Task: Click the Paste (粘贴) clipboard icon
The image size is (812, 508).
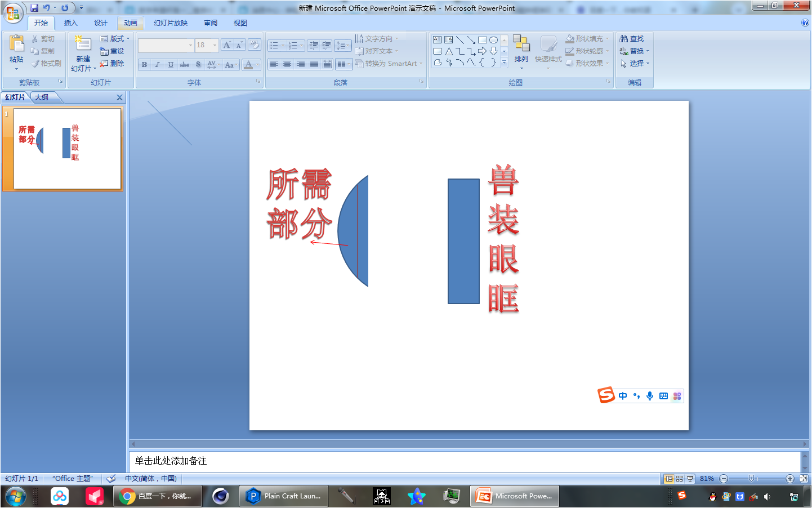Action: 16,44
